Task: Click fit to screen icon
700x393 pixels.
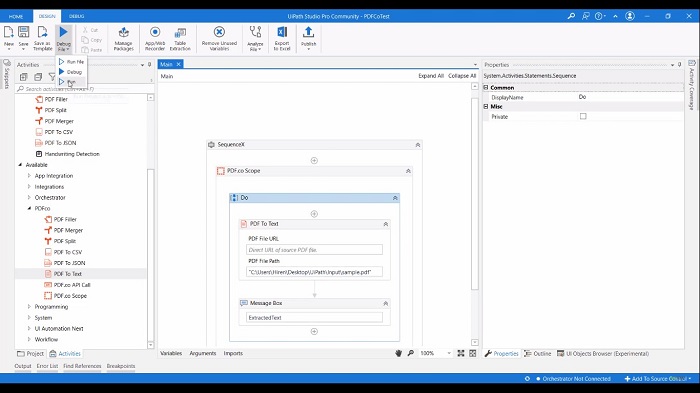Action: 461,353
